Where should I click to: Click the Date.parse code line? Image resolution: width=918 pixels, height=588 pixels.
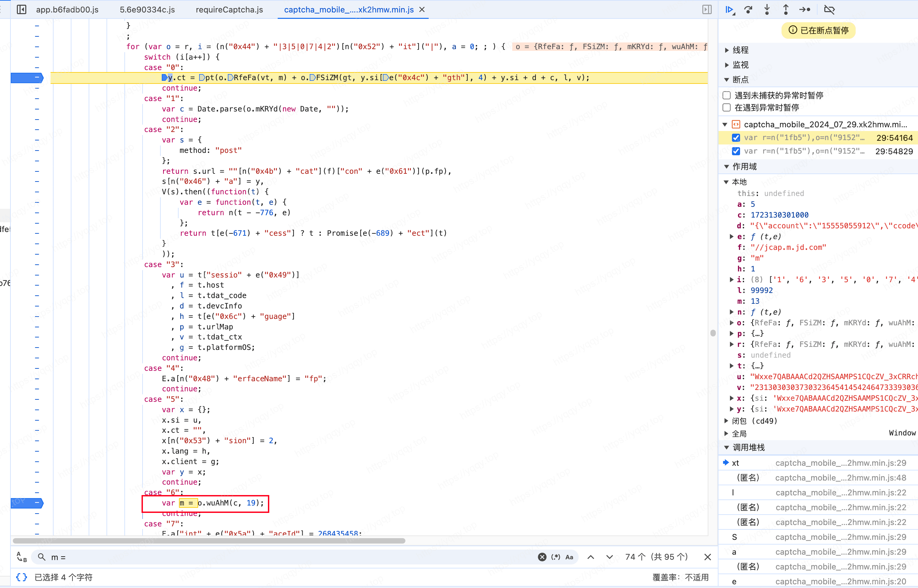tap(255, 109)
